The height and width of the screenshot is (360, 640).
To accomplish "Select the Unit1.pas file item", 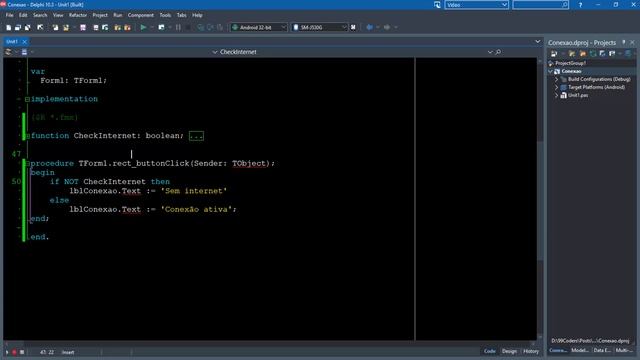I will tap(578, 96).
